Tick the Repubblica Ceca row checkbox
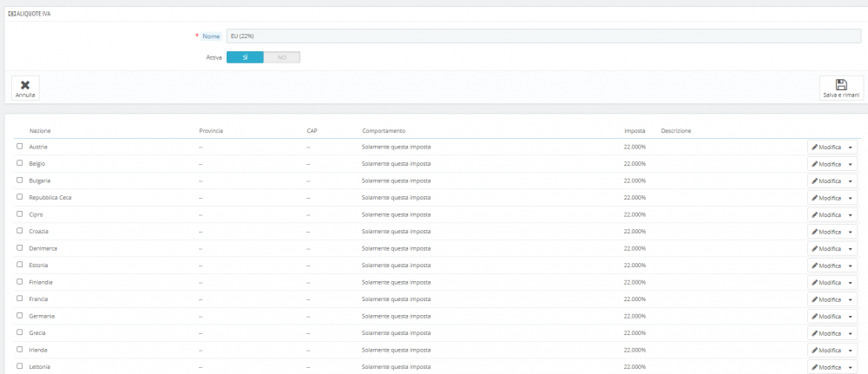 click(20, 197)
